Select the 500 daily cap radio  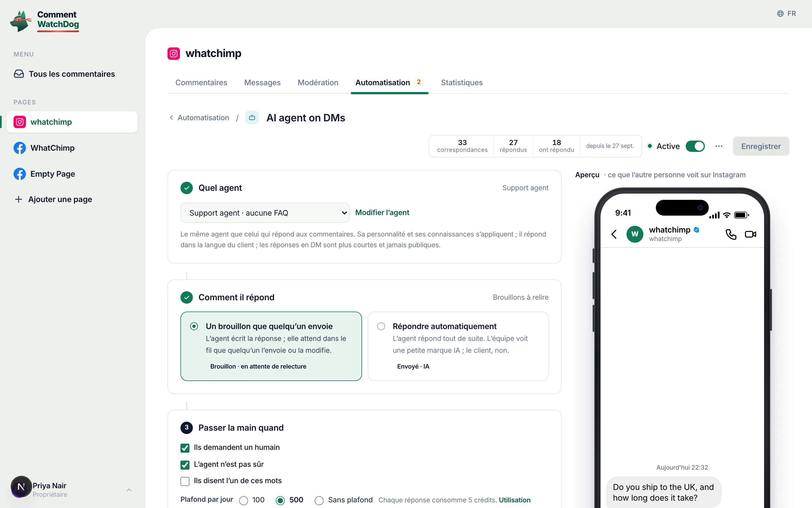click(280, 500)
